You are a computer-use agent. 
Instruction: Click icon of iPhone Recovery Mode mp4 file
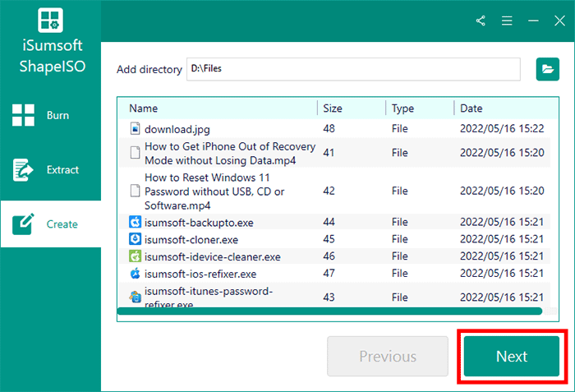pos(135,152)
